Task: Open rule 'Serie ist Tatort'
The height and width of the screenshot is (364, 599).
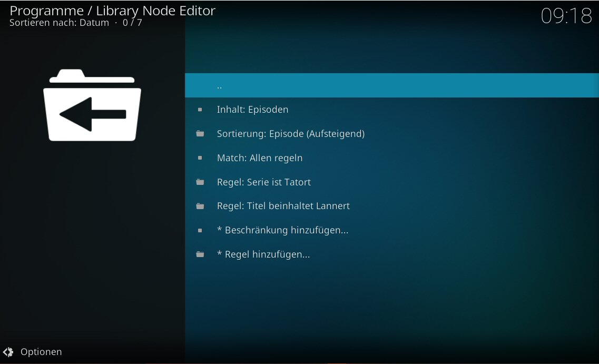Action: (391, 182)
